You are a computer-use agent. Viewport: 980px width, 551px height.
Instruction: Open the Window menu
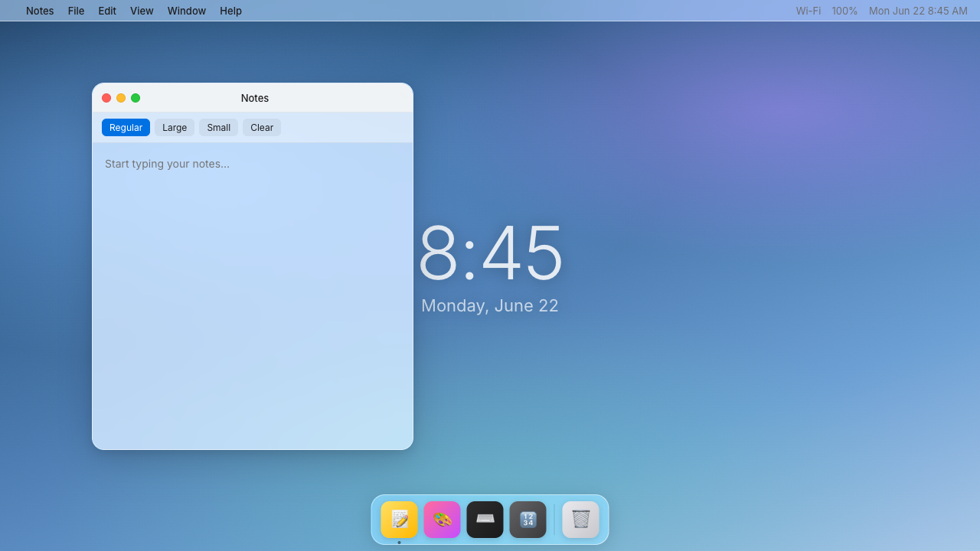[187, 11]
